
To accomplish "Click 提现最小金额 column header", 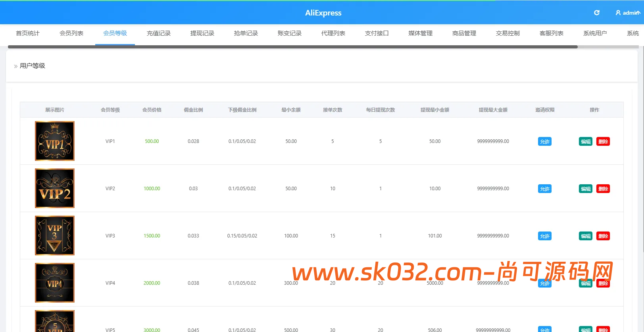I will (x=435, y=110).
